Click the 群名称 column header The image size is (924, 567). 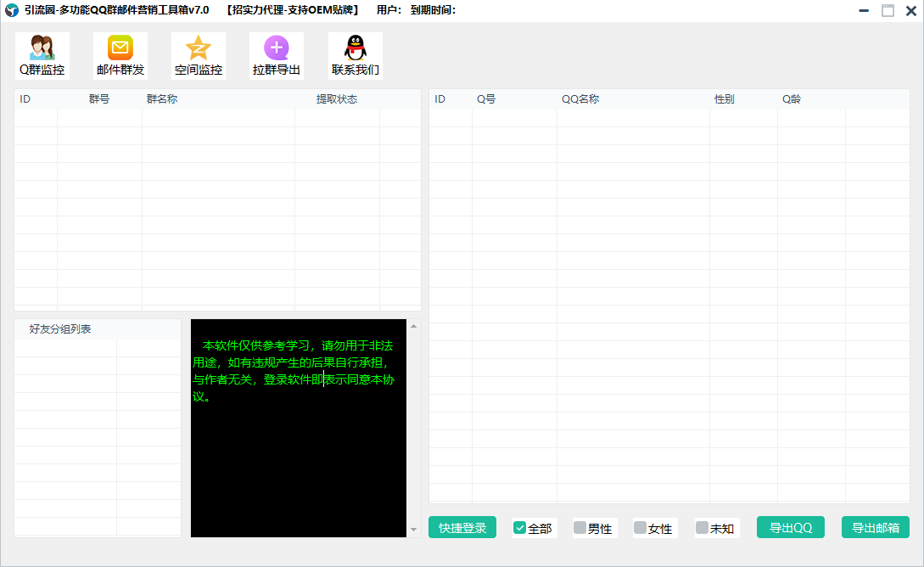[162, 99]
